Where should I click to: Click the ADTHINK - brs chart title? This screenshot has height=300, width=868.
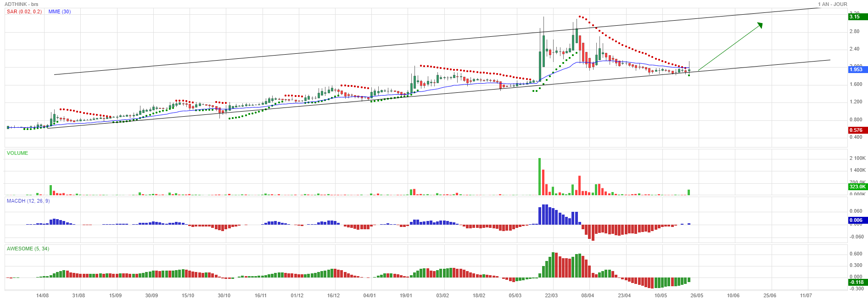[22, 4]
